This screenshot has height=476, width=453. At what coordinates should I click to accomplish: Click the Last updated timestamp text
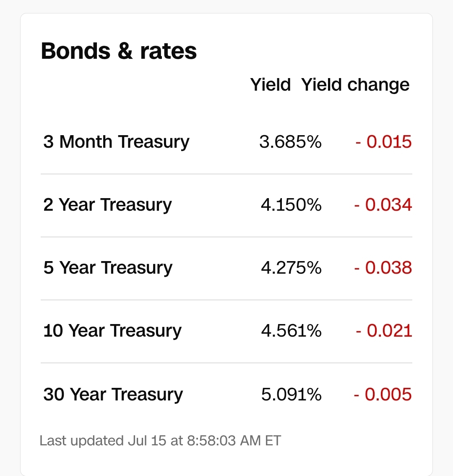click(160, 441)
